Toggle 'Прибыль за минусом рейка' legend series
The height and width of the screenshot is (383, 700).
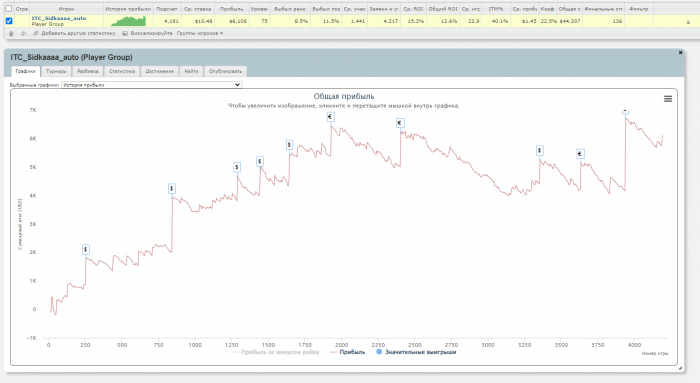click(275, 352)
